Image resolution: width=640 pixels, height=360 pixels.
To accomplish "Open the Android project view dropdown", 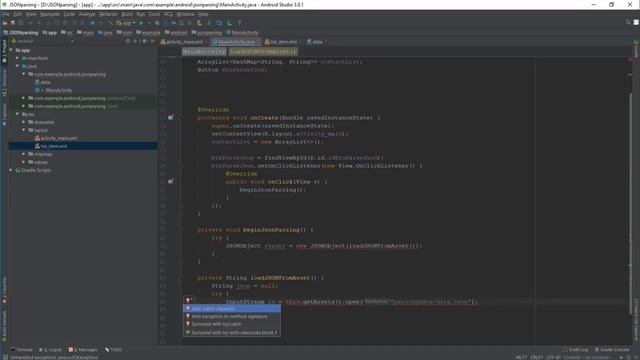I will [x=42, y=41].
